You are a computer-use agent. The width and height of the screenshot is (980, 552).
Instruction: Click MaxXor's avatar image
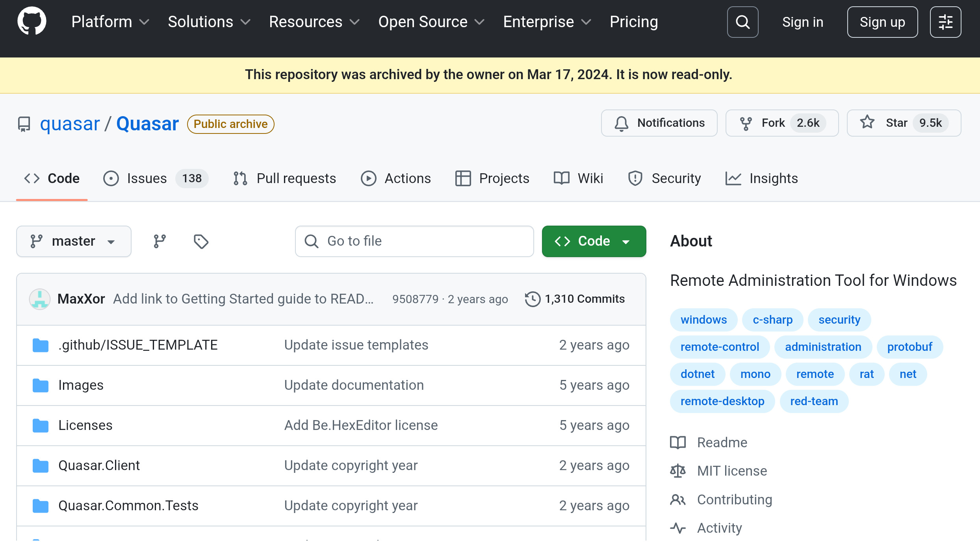pos(40,299)
